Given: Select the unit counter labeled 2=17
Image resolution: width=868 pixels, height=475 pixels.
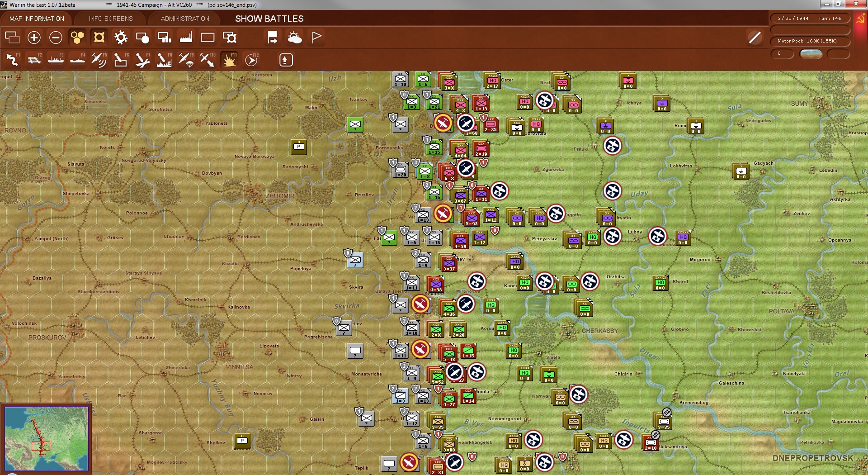Looking at the screenshot, I should pyautogui.click(x=492, y=81).
